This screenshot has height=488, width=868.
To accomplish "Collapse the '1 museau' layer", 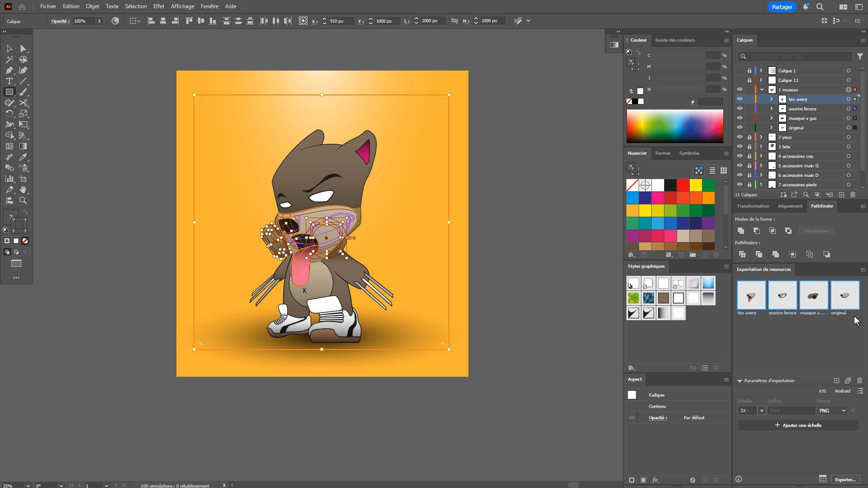I will [x=762, y=90].
